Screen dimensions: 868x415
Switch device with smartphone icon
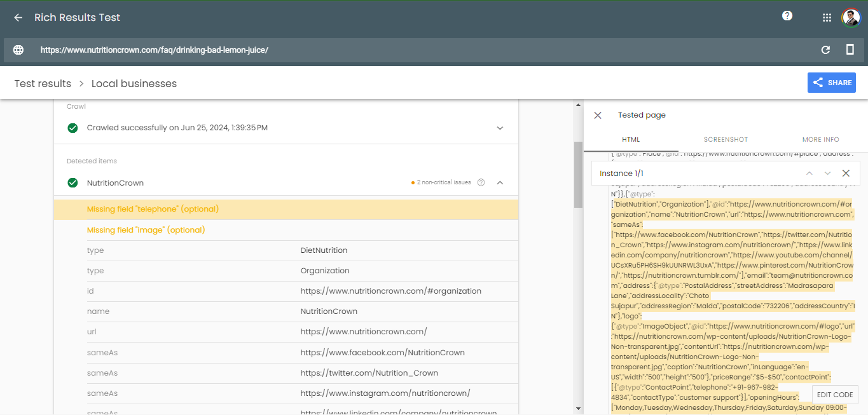[850, 50]
